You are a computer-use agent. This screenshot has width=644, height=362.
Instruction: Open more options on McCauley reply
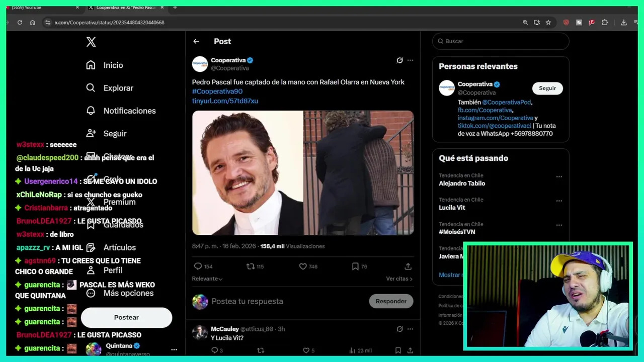point(410,329)
